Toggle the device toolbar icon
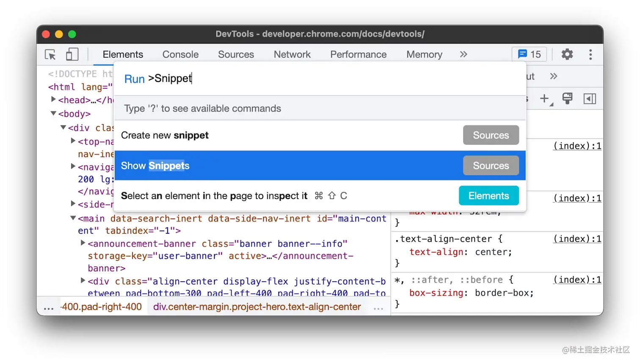This screenshot has width=640, height=364. pyautogui.click(x=72, y=55)
